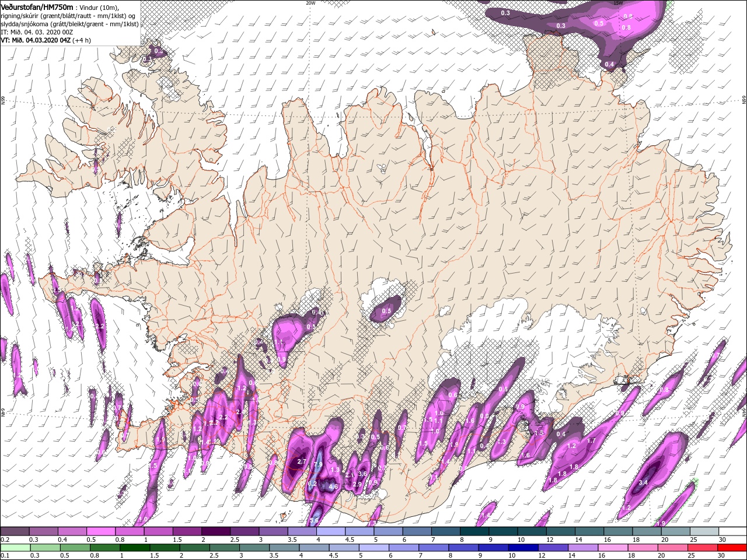The image size is (747, 560).
Task: Click the '15W' longitude label
Action: [x=618, y=3]
